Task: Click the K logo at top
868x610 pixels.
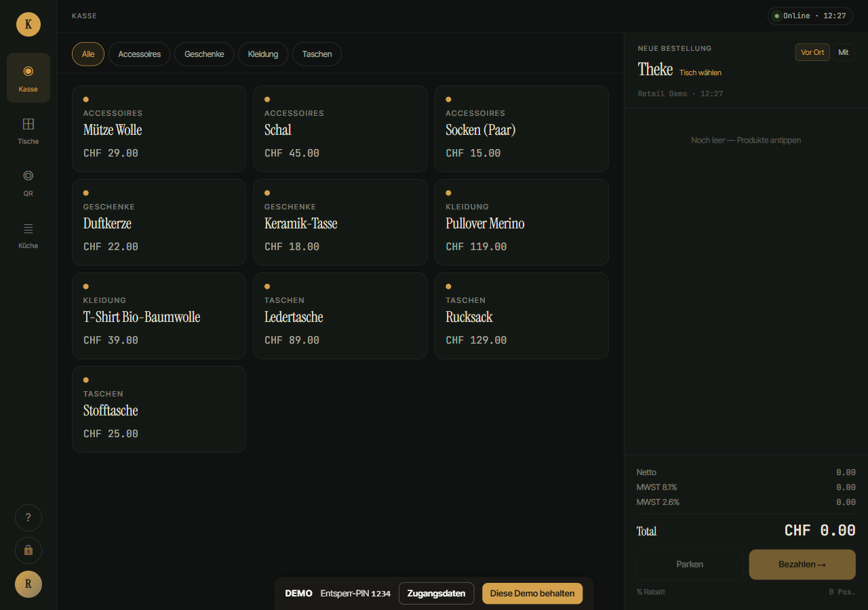Action: click(28, 24)
